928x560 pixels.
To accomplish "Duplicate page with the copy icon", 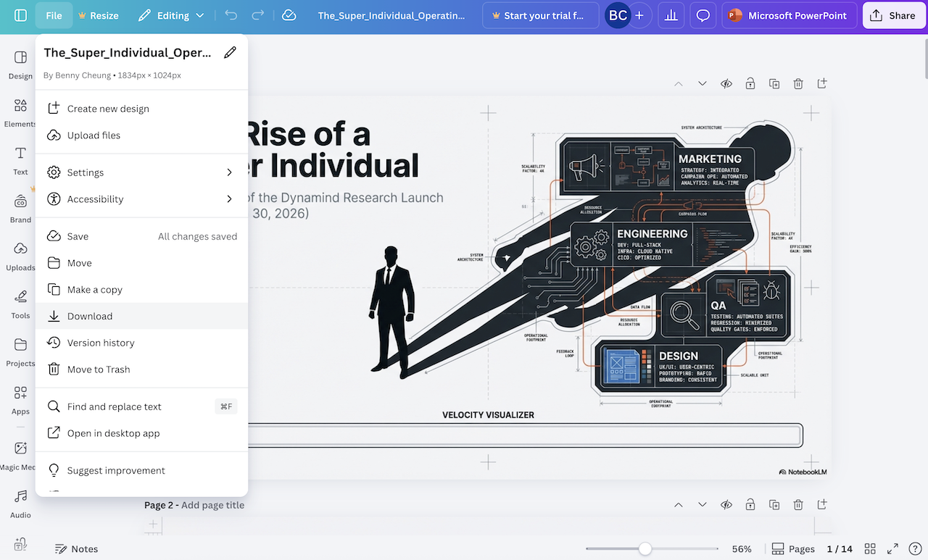I will (x=774, y=84).
